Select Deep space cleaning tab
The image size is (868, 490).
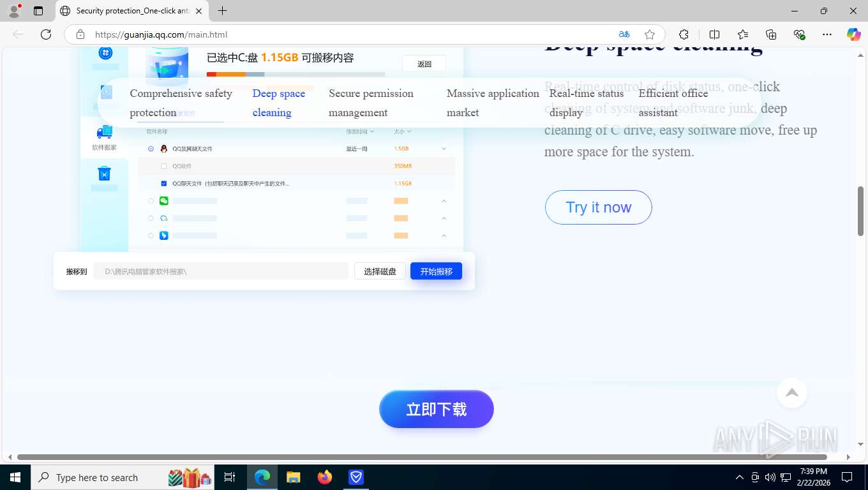(279, 103)
